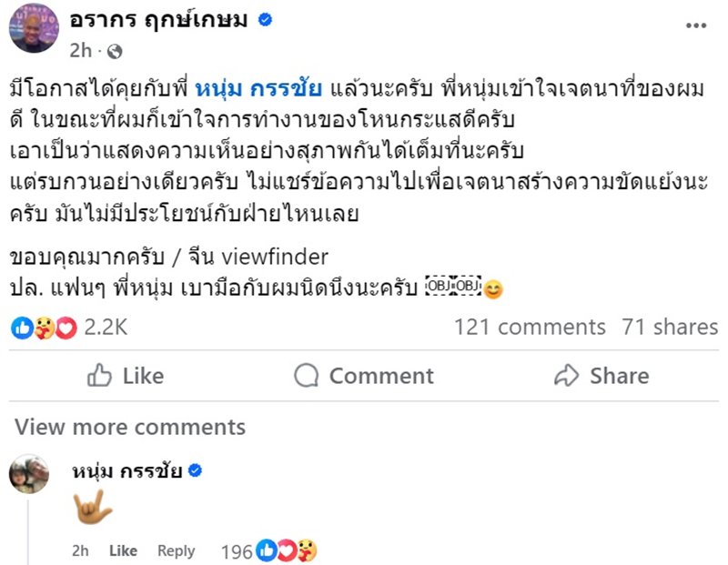The image size is (728, 565).
Task: Click Reply under หนุ่ม กรรชัย's comment
Action: pyautogui.click(x=176, y=551)
